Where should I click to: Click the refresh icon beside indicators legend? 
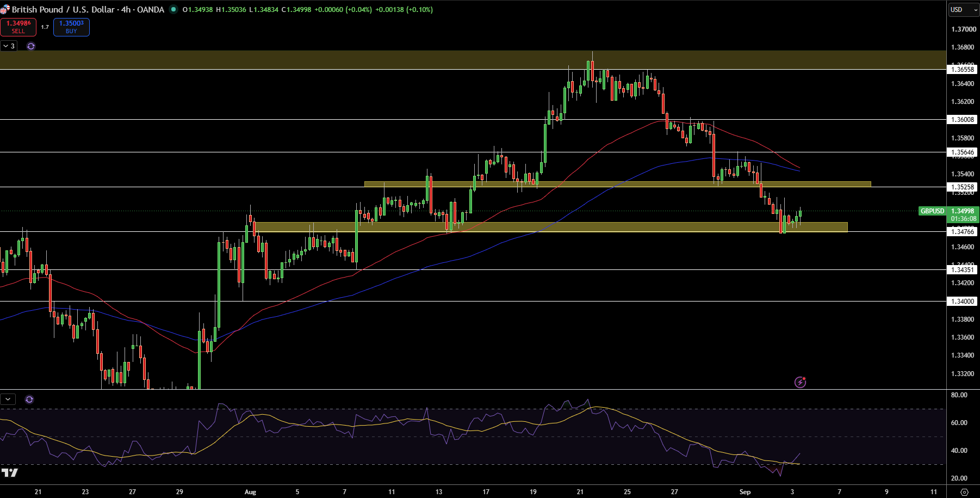point(31,46)
